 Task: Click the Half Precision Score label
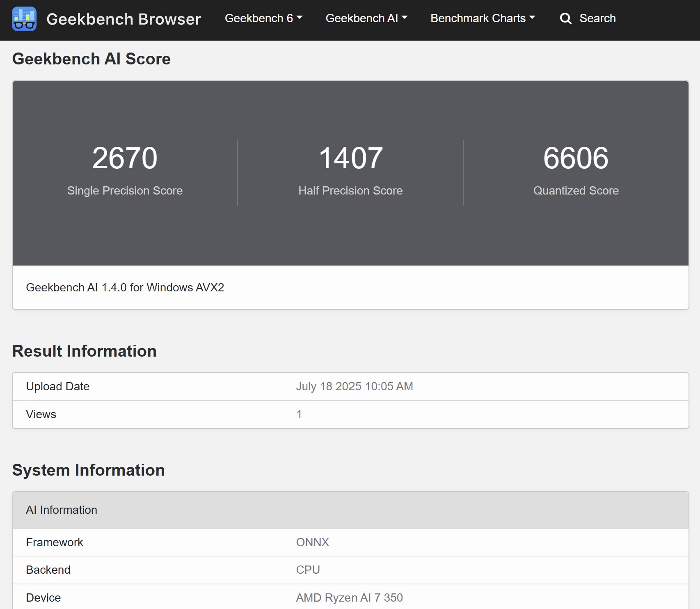click(351, 190)
